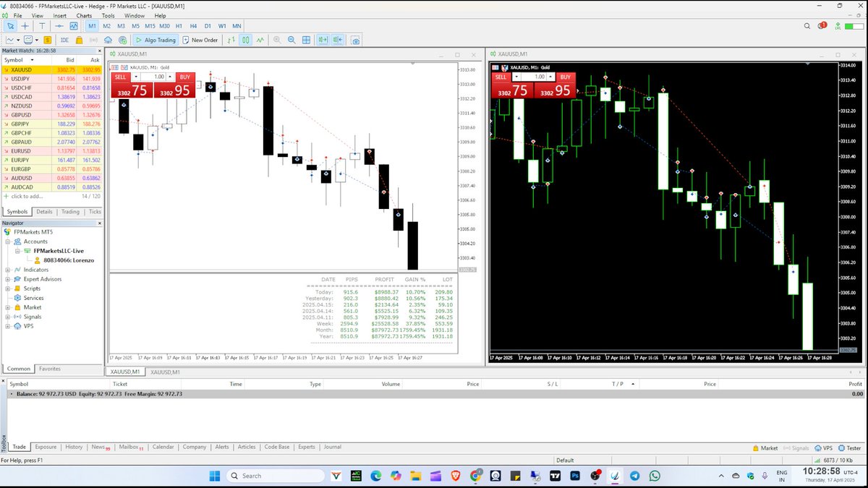Select the cursor arrow tool
The height and width of the screenshot is (488, 868).
10,26
